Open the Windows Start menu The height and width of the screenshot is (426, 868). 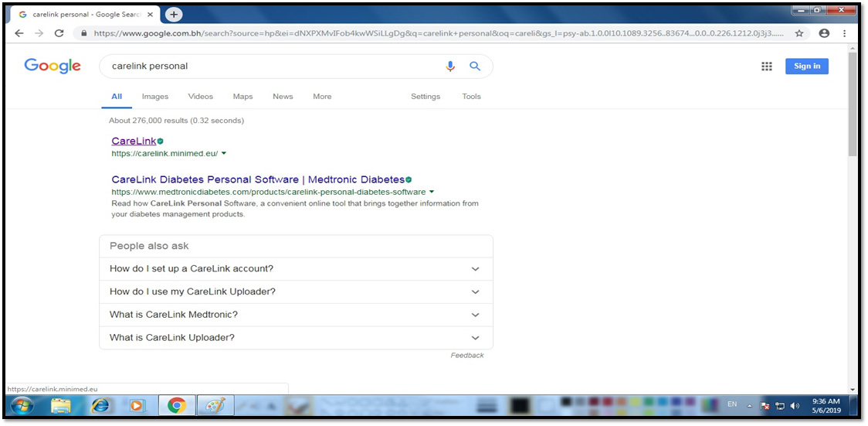[21, 405]
